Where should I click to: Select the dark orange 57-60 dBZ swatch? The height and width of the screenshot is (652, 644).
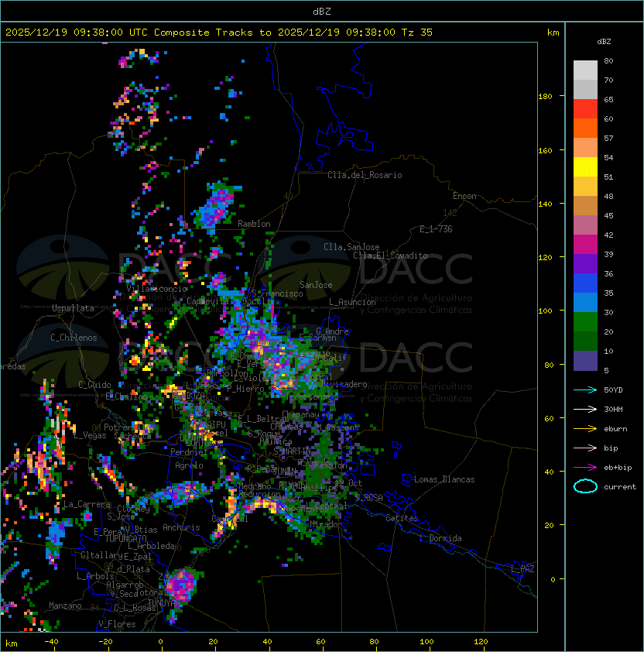[x=585, y=128]
